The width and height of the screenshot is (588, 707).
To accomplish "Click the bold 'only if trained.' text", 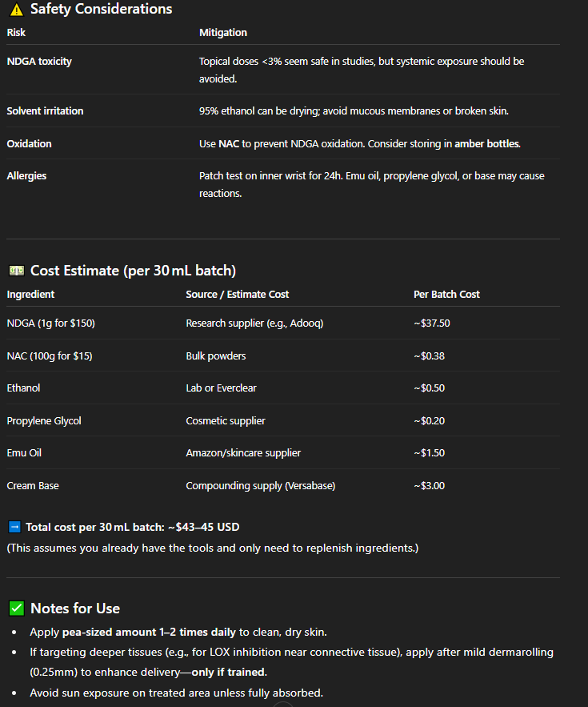I will (x=230, y=673).
